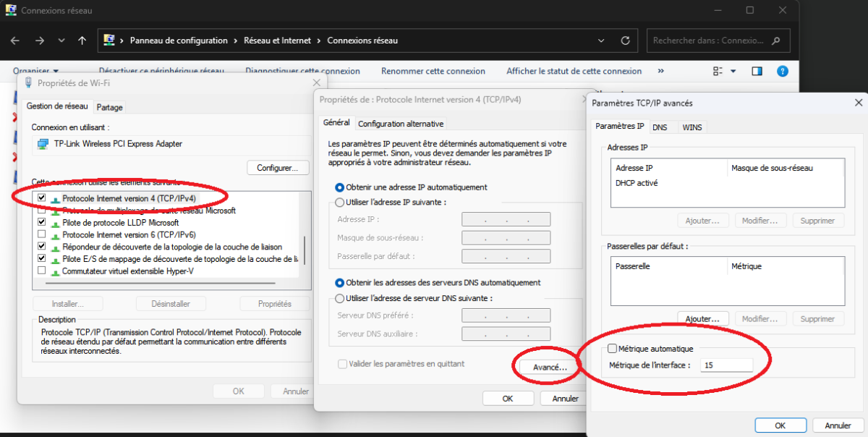Enable Protocole Internet version 6 checkbox
Viewport: 868px width, 437px height.
[x=42, y=234]
